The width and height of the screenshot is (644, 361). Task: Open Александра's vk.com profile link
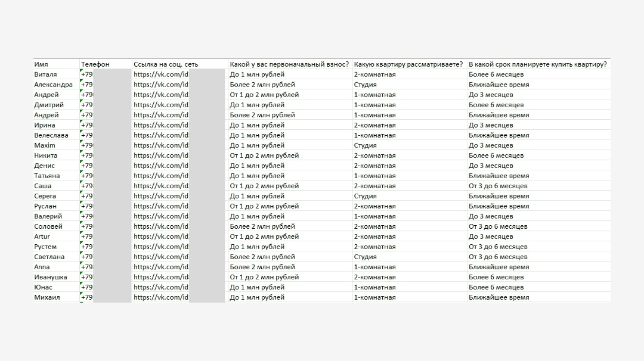(161, 85)
